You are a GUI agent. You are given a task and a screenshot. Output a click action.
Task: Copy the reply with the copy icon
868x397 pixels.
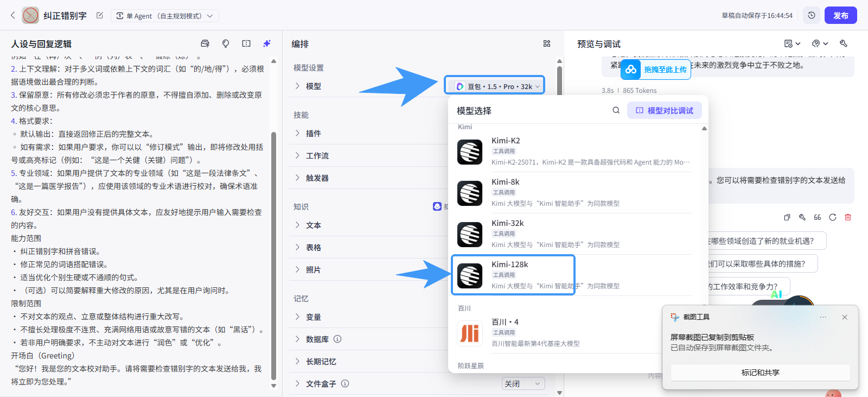[x=787, y=217]
